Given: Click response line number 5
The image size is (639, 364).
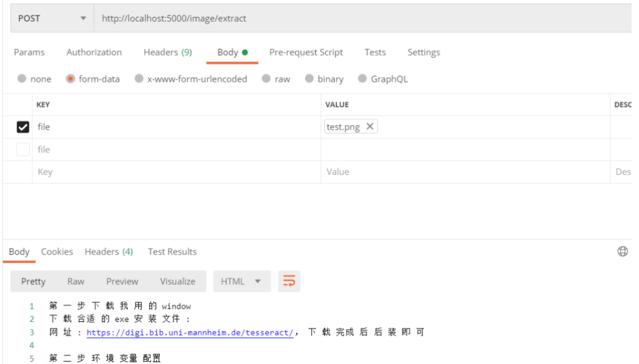Looking at the screenshot, I should (x=31, y=358).
